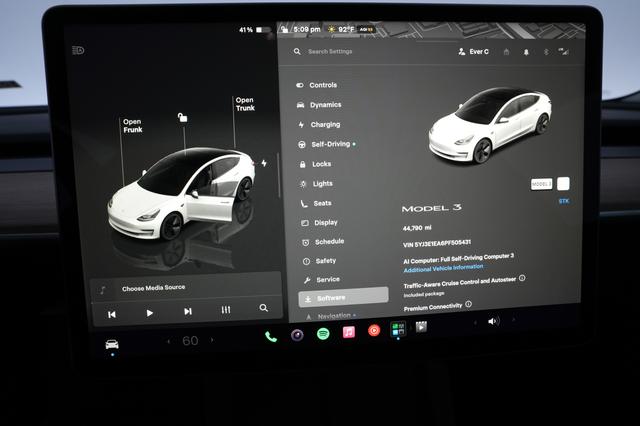The height and width of the screenshot is (426, 640).
Task: Tap the blue STK link
Action: (x=564, y=201)
